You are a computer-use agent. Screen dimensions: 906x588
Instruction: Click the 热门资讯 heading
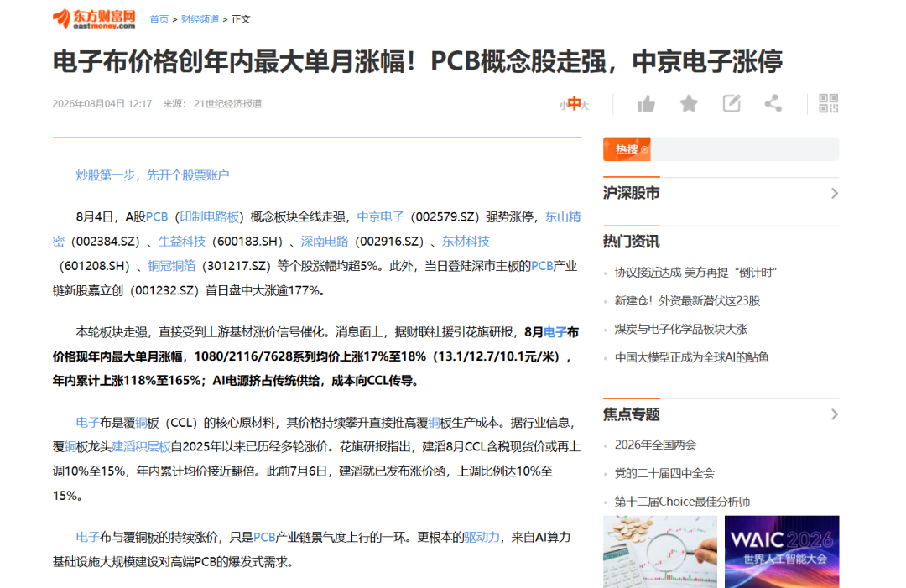pyautogui.click(x=631, y=242)
